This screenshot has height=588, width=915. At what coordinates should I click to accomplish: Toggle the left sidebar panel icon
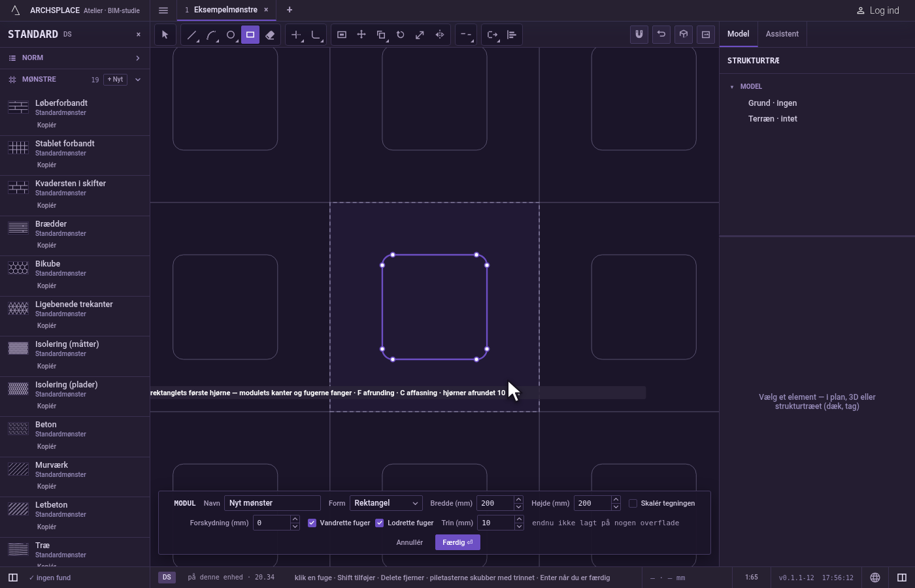coord(12,578)
